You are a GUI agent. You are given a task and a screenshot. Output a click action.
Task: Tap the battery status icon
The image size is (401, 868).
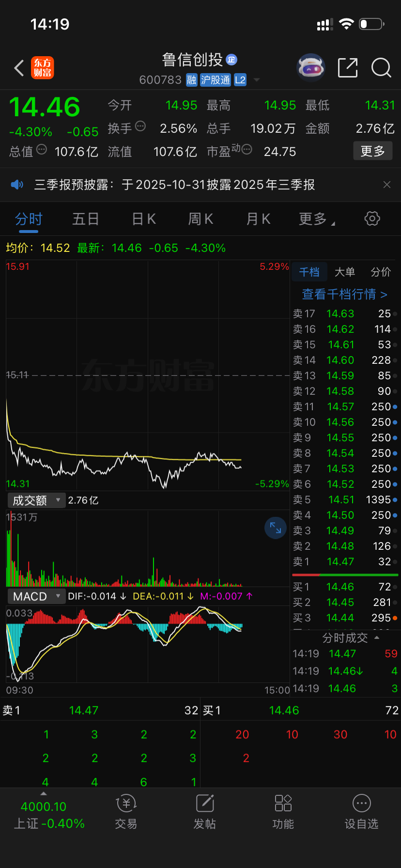[x=371, y=24]
